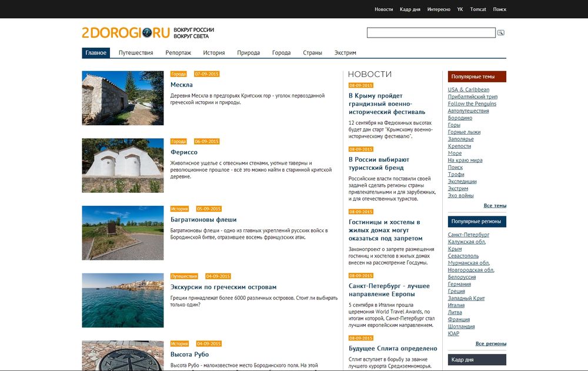Open the Города navigation tab

[281, 53]
